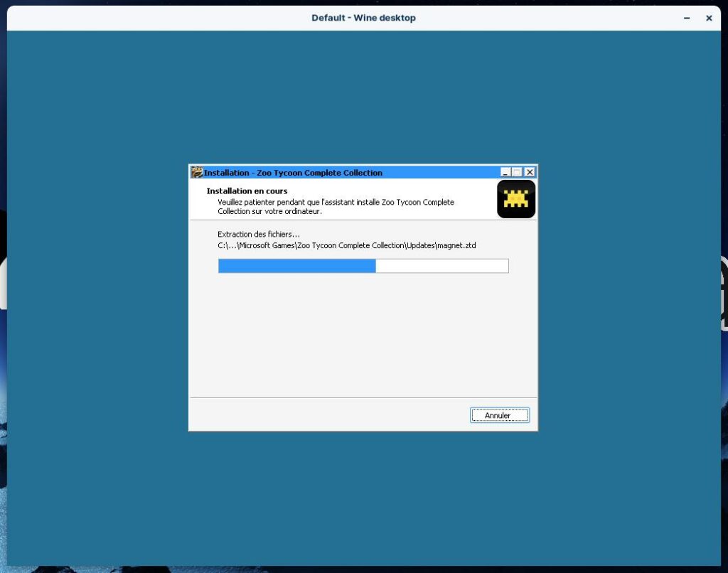Click the empty white portion of progress bar

click(x=441, y=266)
